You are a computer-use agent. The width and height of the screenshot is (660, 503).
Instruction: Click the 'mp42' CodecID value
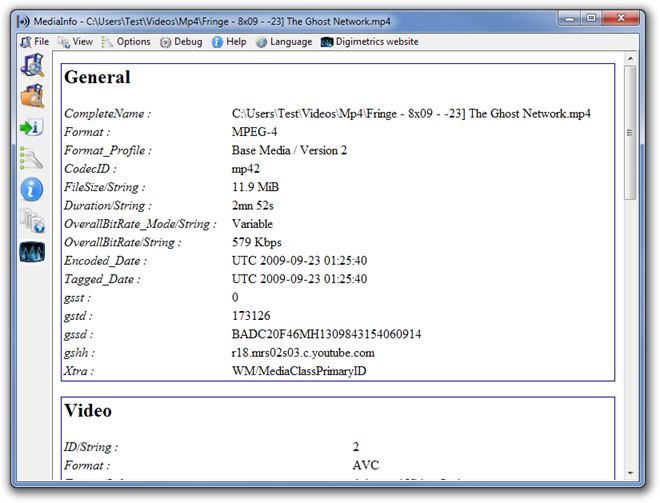(x=245, y=169)
